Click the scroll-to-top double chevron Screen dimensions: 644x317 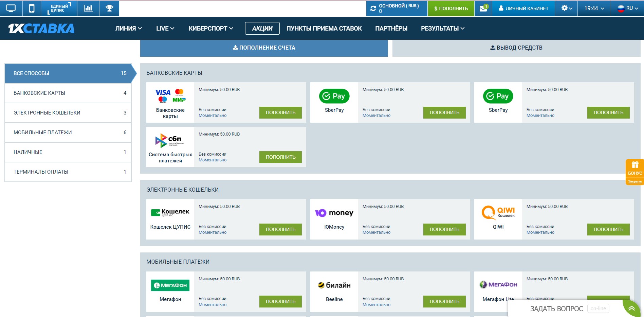coord(631,309)
